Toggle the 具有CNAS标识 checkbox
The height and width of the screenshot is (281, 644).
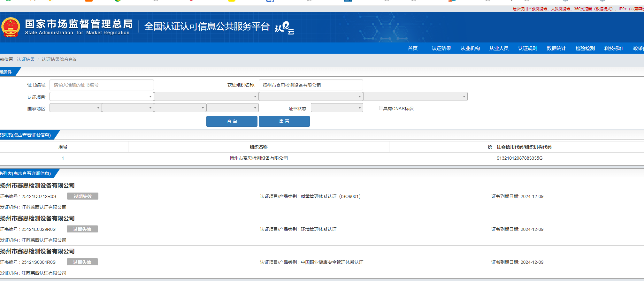[381, 108]
